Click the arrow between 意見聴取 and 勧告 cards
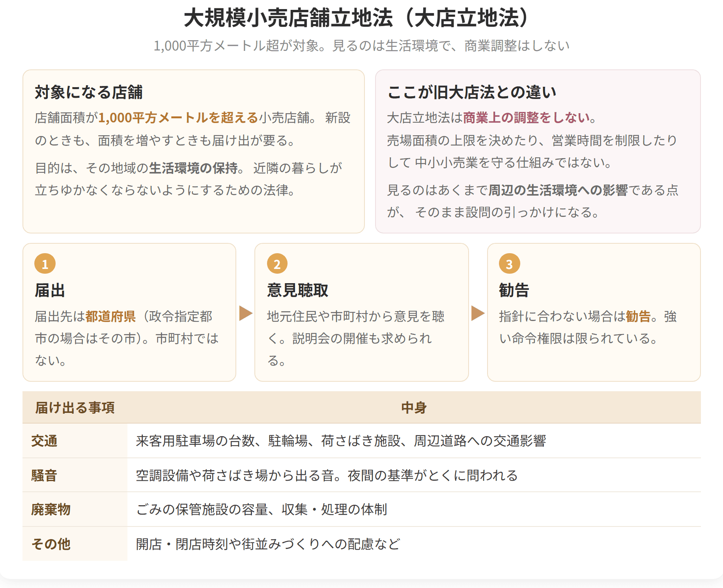The image size is (723, 588). 478,313
